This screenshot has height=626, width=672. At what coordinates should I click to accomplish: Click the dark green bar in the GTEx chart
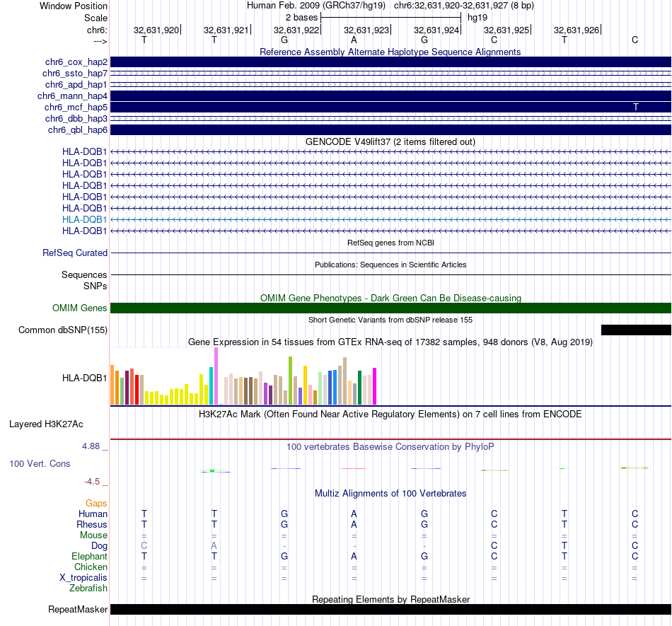(359, 388)
